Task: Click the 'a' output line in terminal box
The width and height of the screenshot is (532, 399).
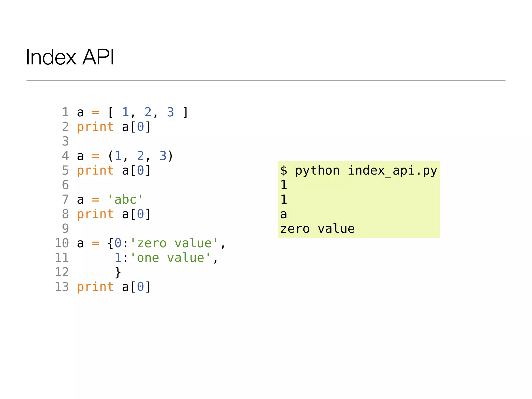Action: 284,214
